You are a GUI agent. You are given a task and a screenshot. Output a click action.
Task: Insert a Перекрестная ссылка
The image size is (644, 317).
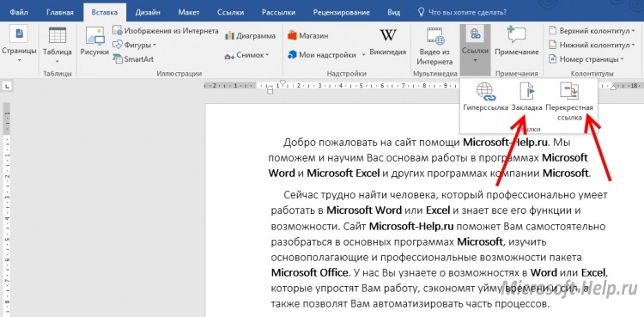[569, 101]
